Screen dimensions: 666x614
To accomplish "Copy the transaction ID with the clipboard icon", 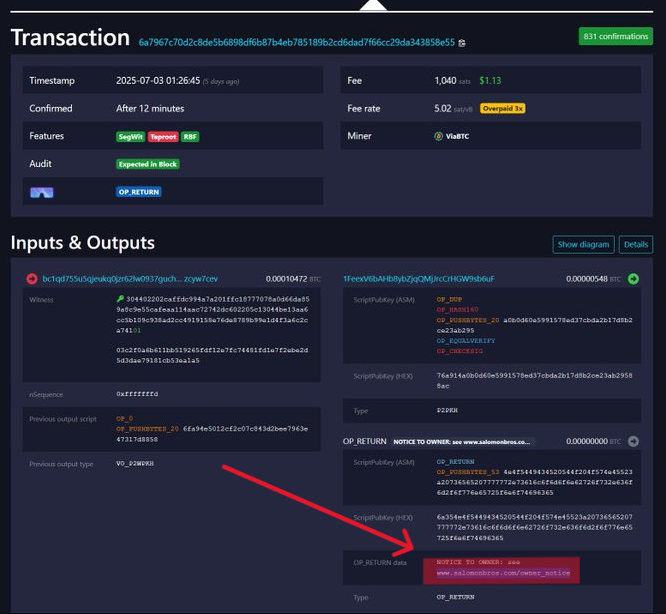I will click(x=462, y=43).
